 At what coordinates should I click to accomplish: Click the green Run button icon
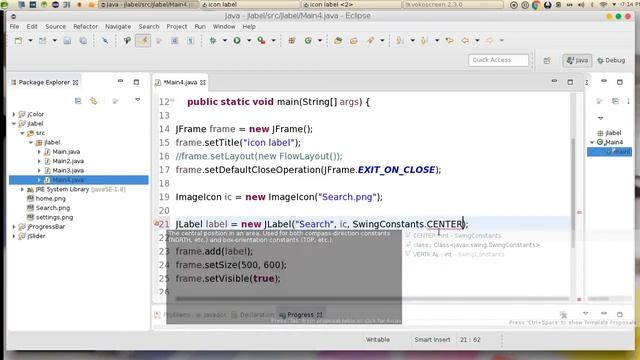tap(237, 40)
